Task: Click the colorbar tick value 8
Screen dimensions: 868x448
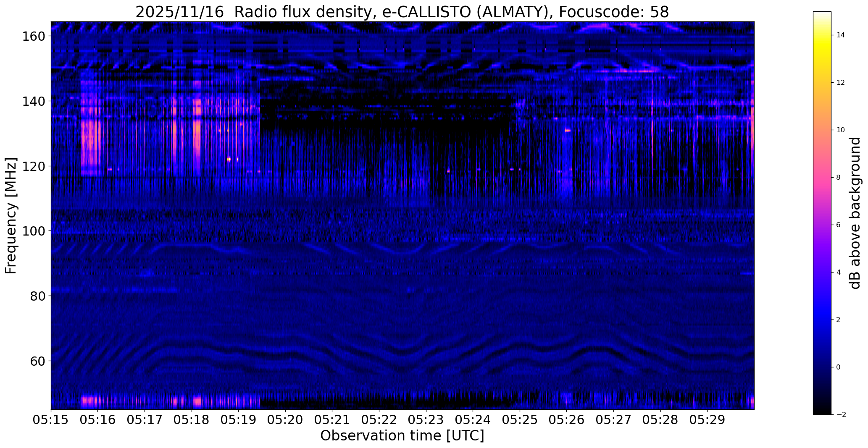Action: pos(839,178)
